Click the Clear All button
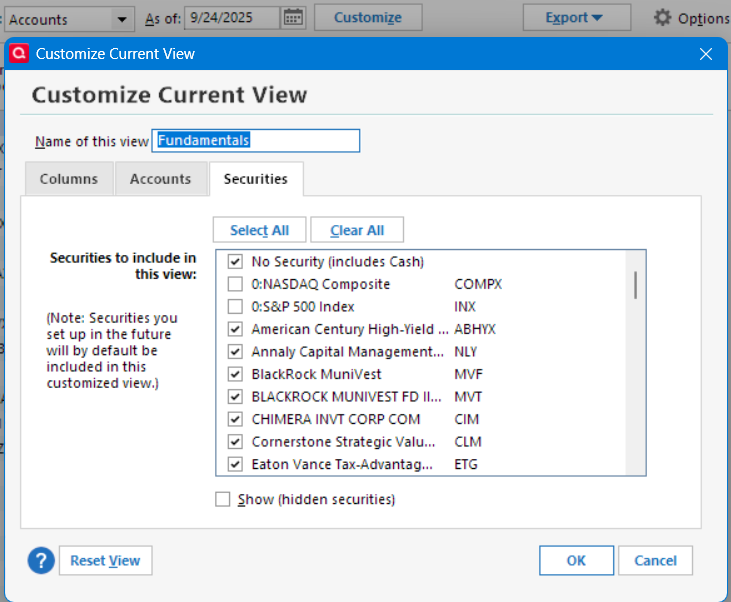731x602 pixels. tap(357, 230)
